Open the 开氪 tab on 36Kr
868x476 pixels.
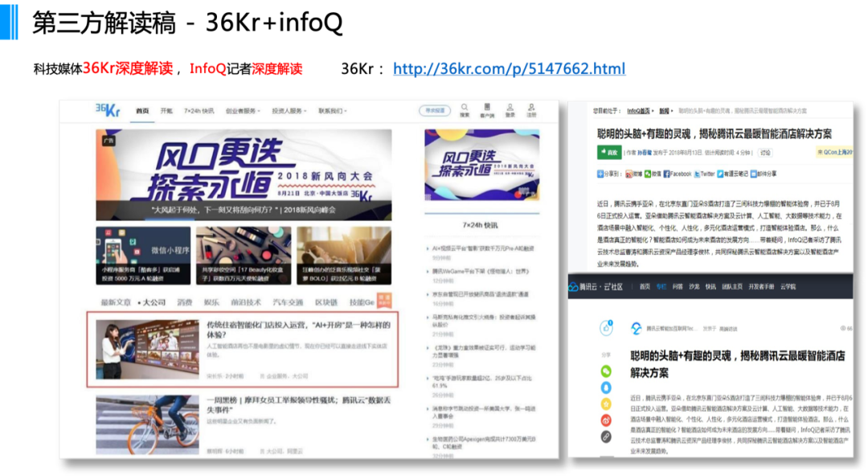[166, 111]
